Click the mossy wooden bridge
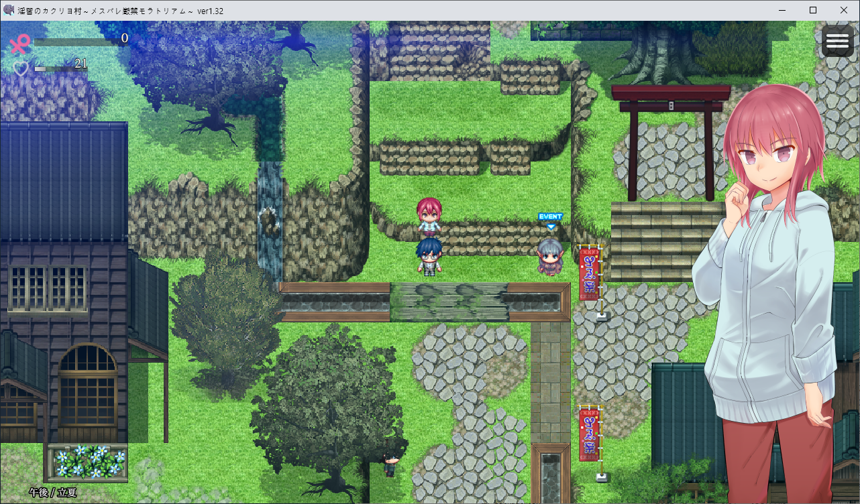This screenshot has width=860, height=504. coord(449,302)
